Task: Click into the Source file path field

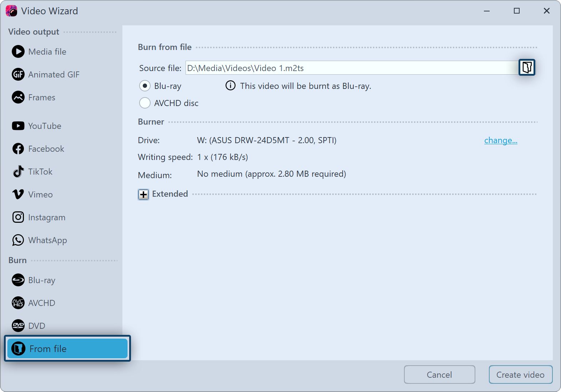Action: [352, 68]
